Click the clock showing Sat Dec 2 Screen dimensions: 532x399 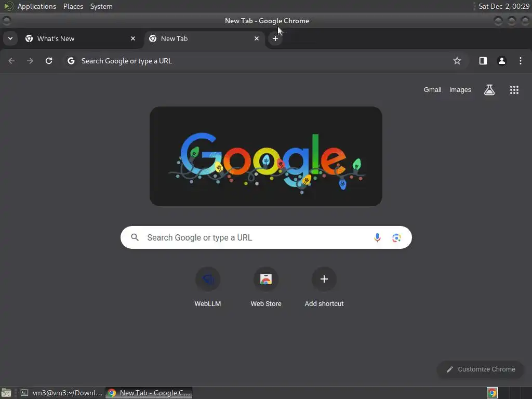click(x=504, y=6)
